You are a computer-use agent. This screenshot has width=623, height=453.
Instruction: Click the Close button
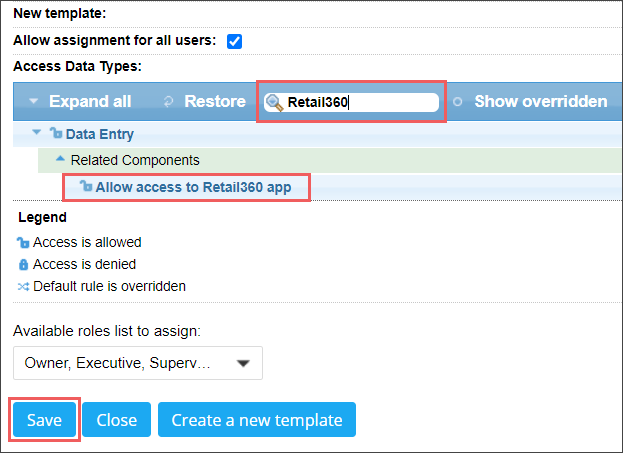(x=116, y=420)
